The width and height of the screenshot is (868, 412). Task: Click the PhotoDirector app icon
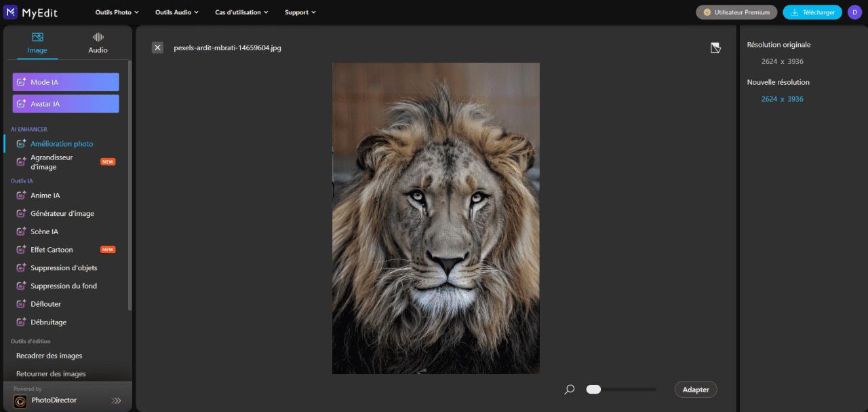(x=20, y=400)
